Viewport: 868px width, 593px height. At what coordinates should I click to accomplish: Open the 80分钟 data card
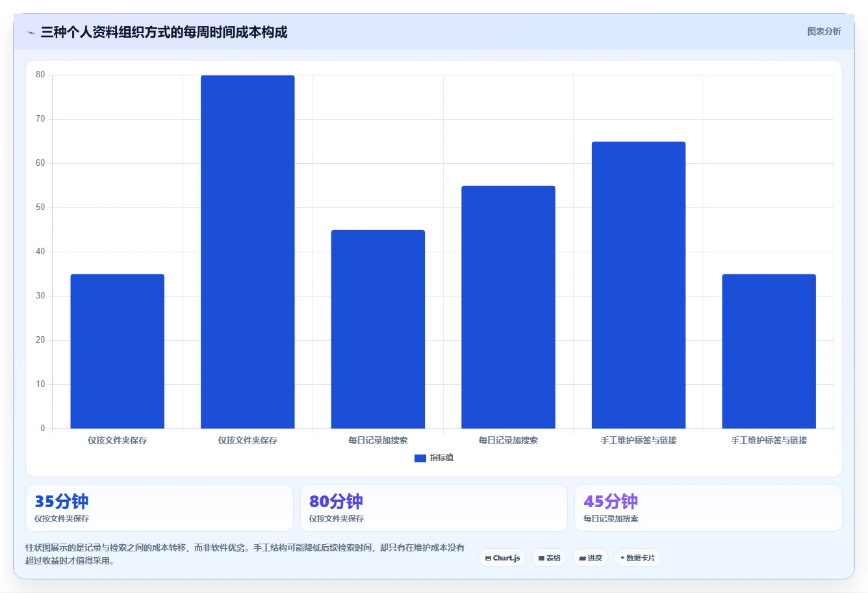tap(434, 508)
